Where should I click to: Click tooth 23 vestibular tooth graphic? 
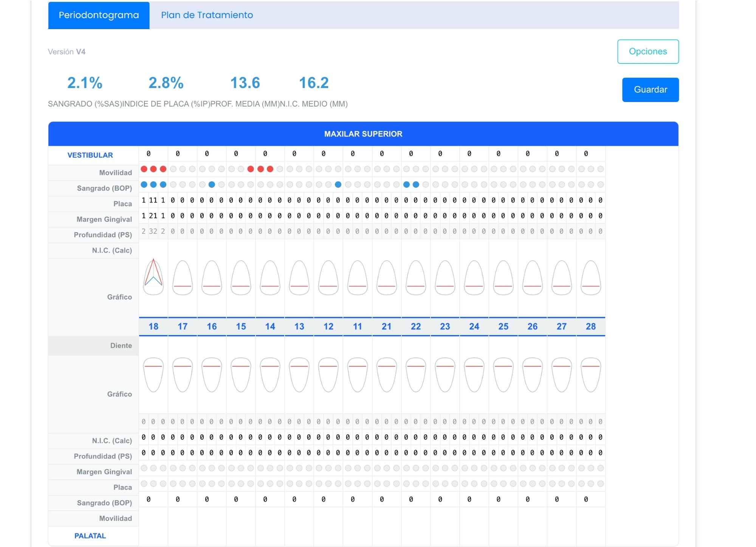[x=445, y=277]
